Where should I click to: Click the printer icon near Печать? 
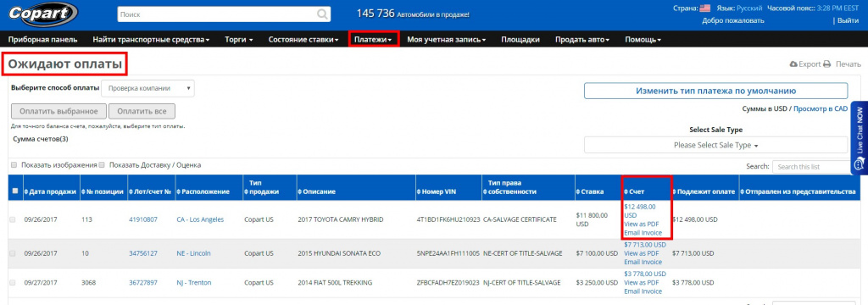827,64
